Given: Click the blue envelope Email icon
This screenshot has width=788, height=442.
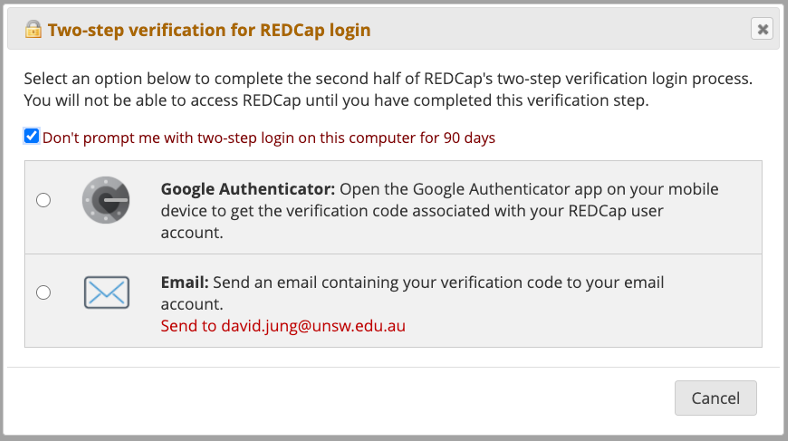Looking at the screenshot, I should 105,293.
